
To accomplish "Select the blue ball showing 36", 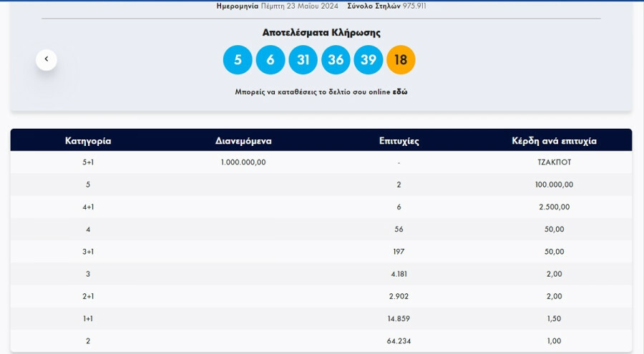I will 336,60.
